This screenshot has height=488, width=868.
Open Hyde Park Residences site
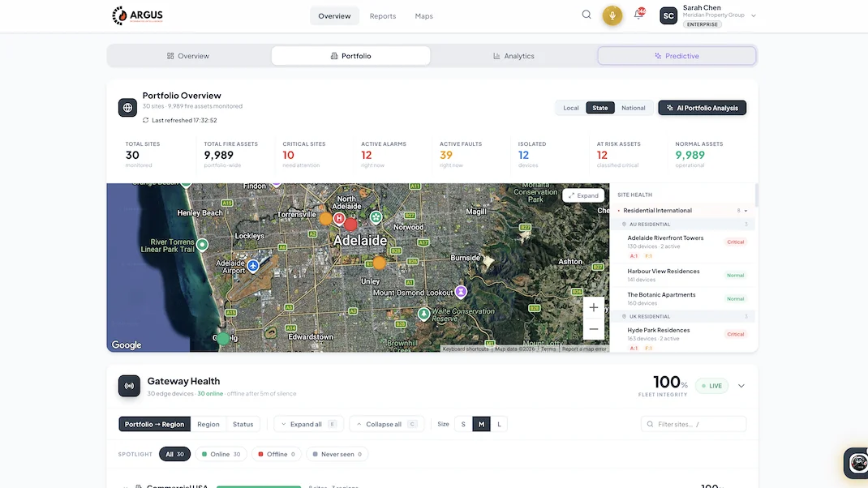[682, 338]
